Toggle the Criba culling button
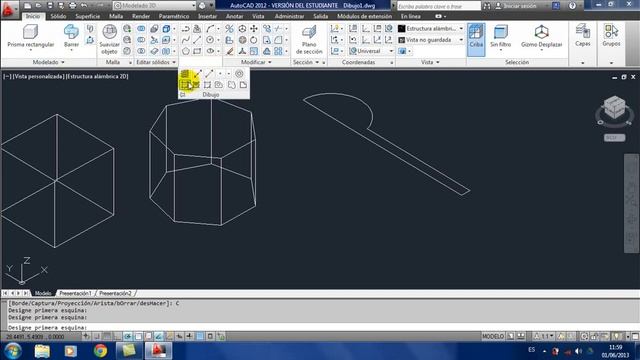Screen dimensions: 640x360 pos(476,39)
